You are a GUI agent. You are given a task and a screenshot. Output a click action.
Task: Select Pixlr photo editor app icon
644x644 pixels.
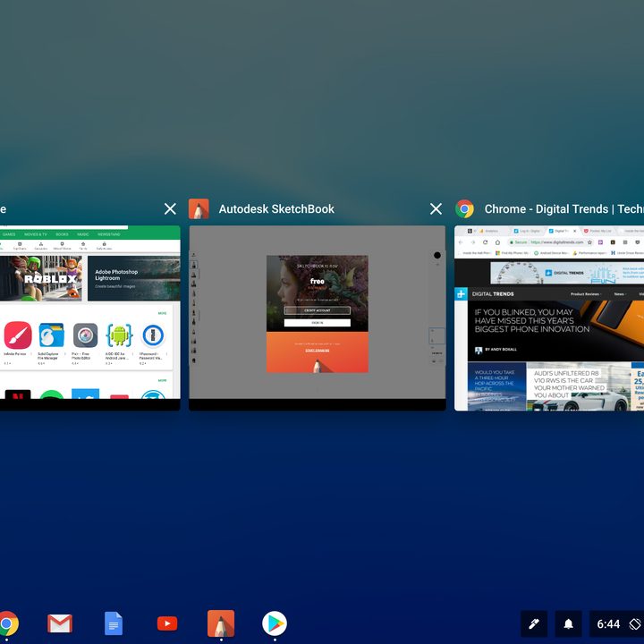86,335
